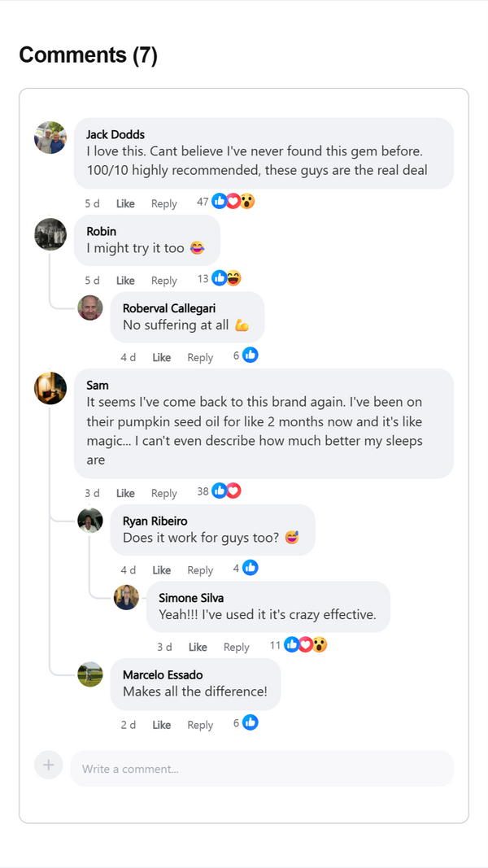Screen dimensions: 488x868
Task: Reply to Simone Silva's comment
Action: 237,648
